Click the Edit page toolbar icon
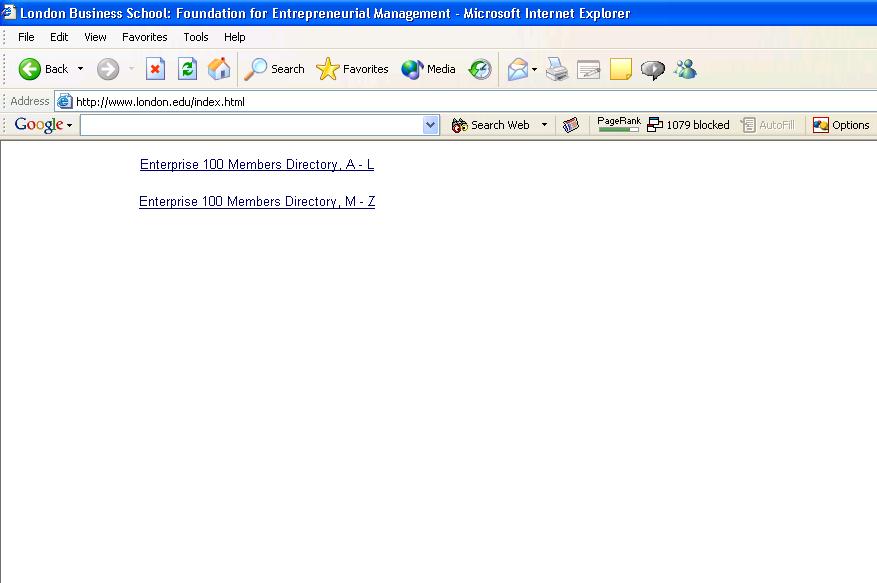This screenshot has width=877, height=583. [588, 69]
